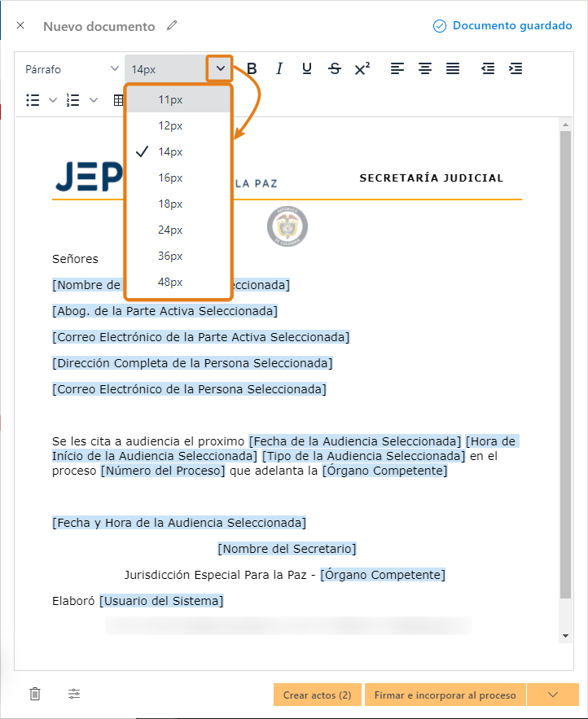
Task: Click Nombre del Secretario placeholder
Action: (287, 549)
